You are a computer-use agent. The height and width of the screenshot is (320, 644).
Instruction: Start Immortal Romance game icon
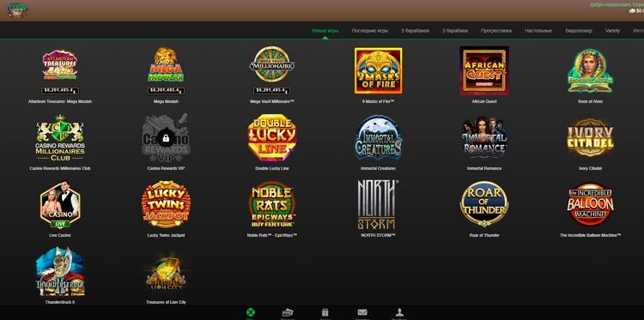click(x=484, y=138)
